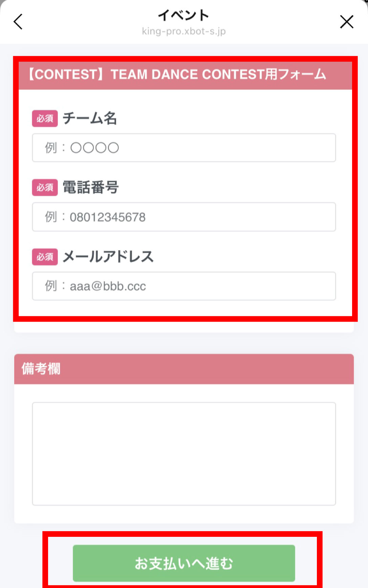The width and height of the screenshot is (368, 588).
Task: Click the gray gap between form cards
Action: tap(184, 343)
